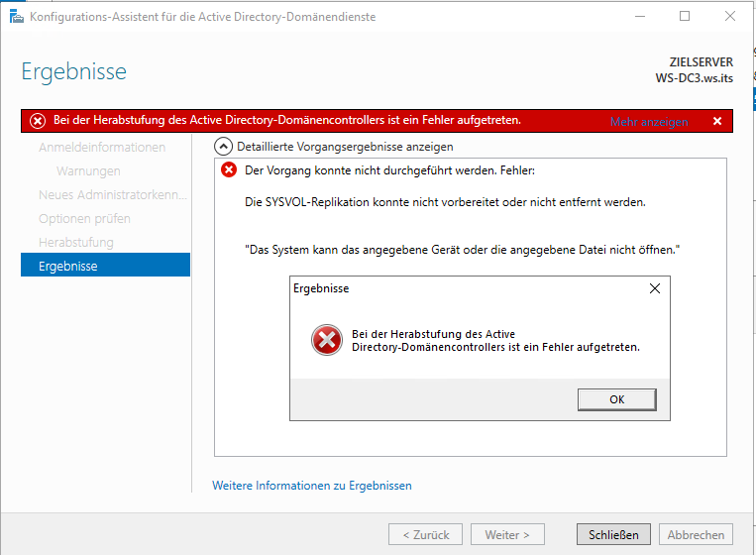This screenshot has height=555, width=756.
Task: Click the server name 'WS-DC3.ws.its'
Action: pos(694,78)
